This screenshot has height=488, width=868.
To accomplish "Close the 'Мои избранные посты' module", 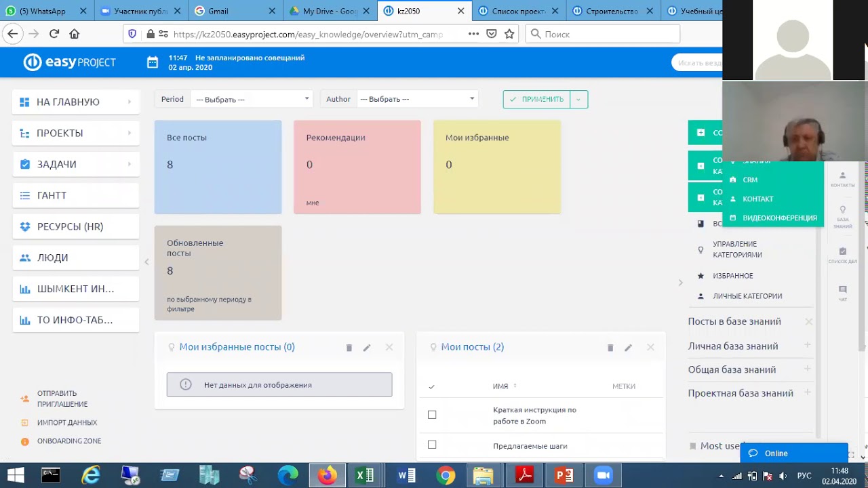I will coord(389,347).
